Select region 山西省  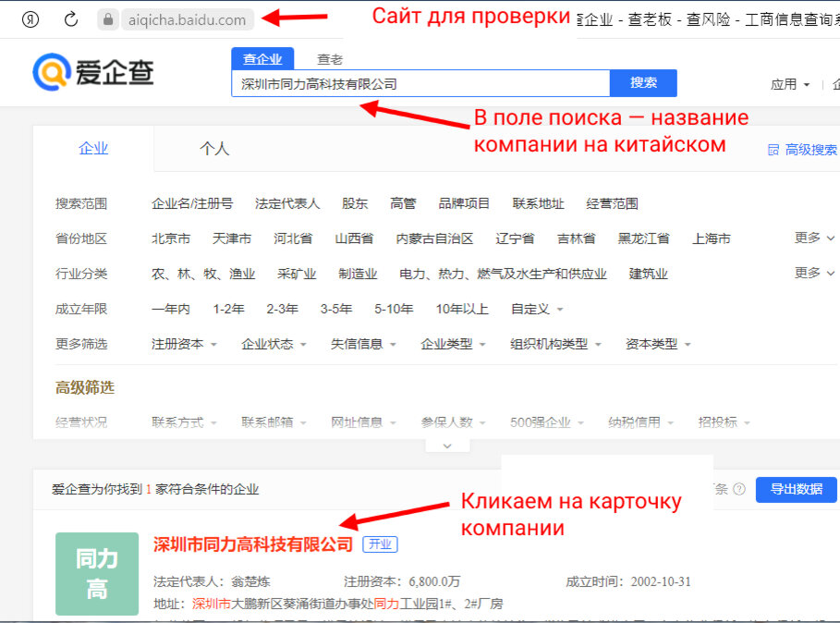click(x=354, y=238)
